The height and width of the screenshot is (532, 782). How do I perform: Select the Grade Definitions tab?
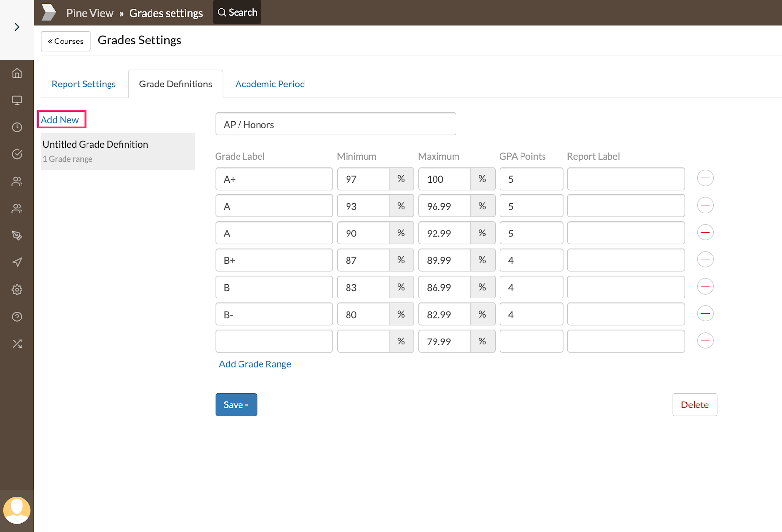pyautogui.click(x=175, y=84)
